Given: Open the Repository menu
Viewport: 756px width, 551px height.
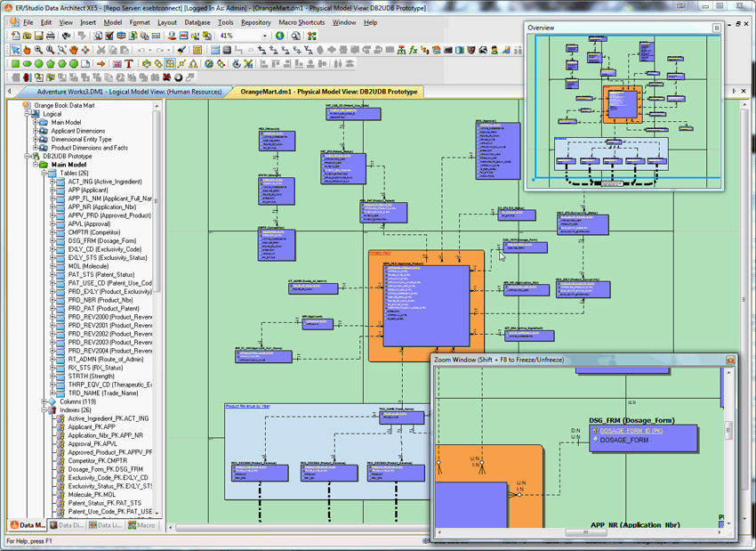Looking at the screenshot, I should coord(256,22).
